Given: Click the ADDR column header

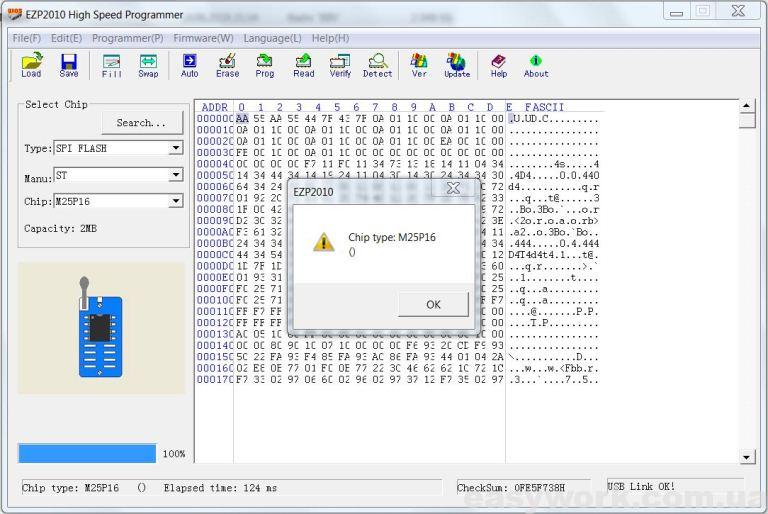Looking at the screenshot, I should pos(215,107).
